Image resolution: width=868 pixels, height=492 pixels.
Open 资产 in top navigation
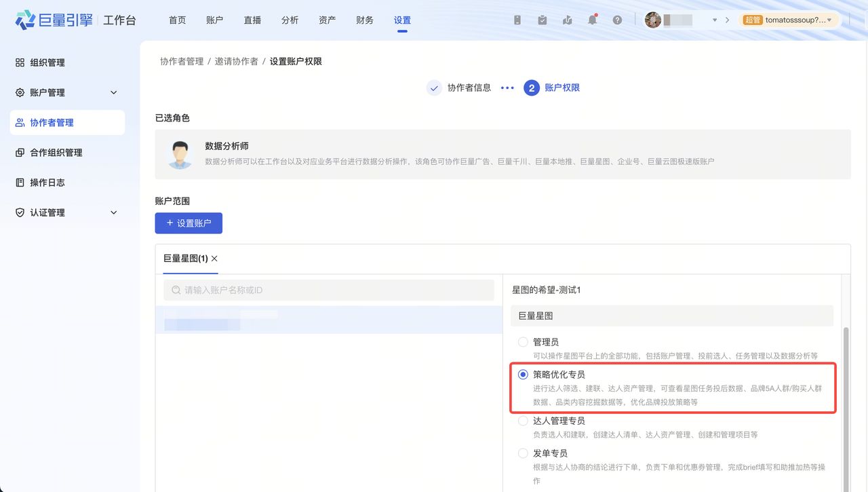coord(327,20)
